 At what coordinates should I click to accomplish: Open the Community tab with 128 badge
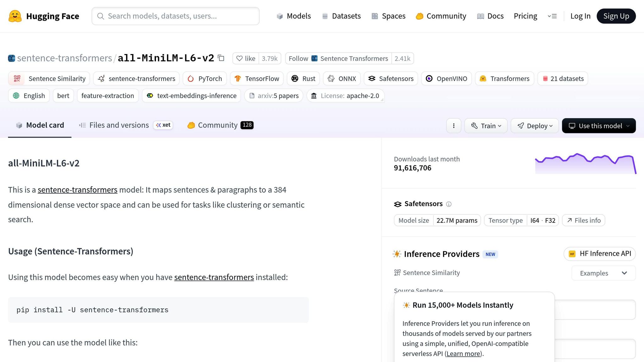220,125
